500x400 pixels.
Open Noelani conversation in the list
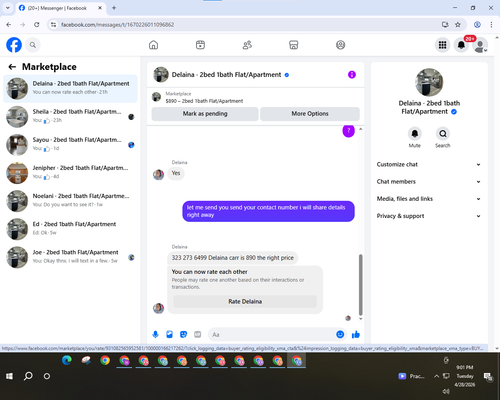pyautogui.click(x=70, y=201)
